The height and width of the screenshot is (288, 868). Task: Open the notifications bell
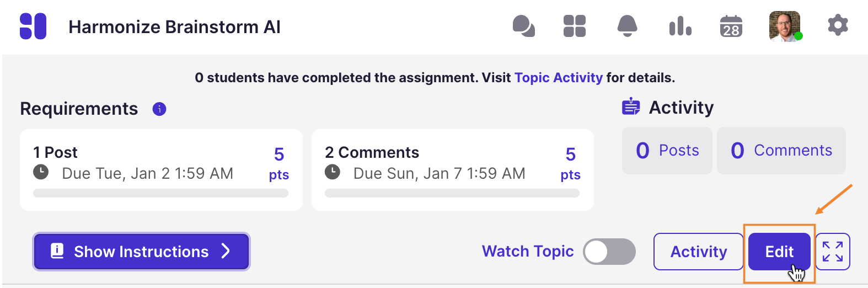pos(627,26)
